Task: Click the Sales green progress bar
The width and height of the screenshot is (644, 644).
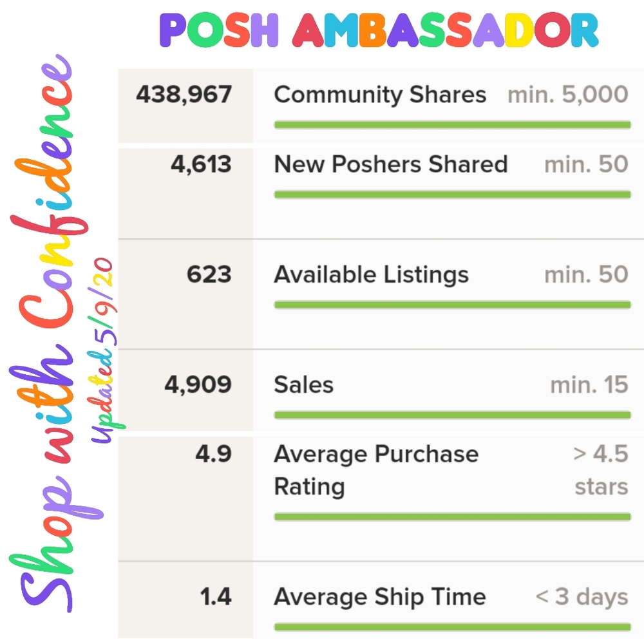Action: pos(452,415)
